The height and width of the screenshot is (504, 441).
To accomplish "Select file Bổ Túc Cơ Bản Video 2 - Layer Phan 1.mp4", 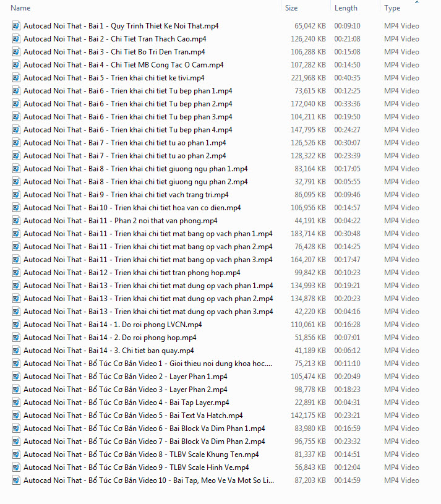I will pyautogui.click(x=126, y=377).
